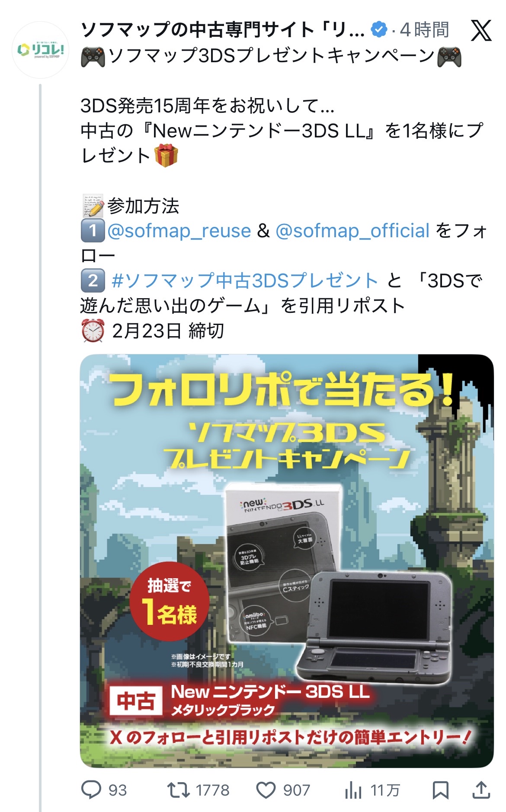
Task: Open the リコレ! profile avatar
Action: [41, 49]
